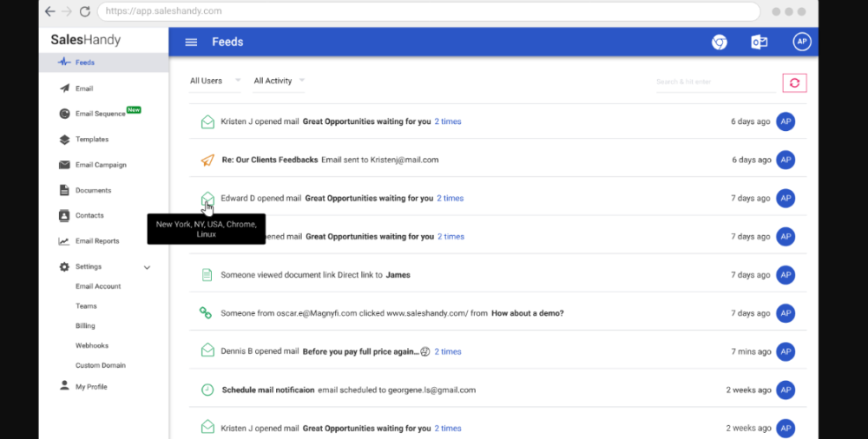868x439 pixels.
Task: Open Email Sequence in the sidebar
Action: 100,114
